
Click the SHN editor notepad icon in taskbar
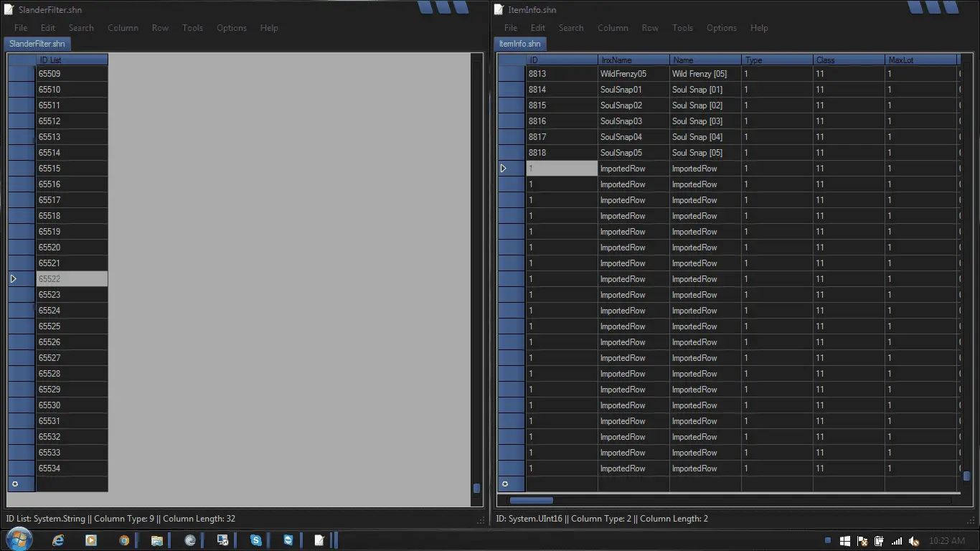click(319, 540)
